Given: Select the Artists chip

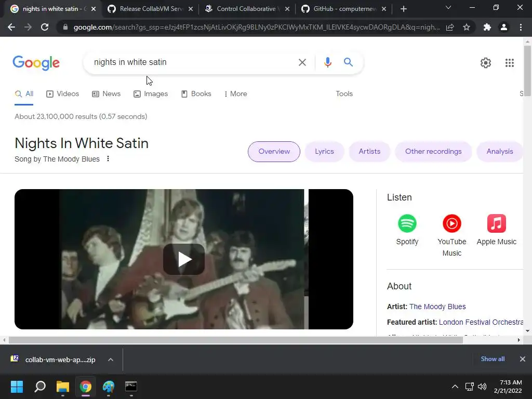Looking at the screenshot, I should pyautogui.click(x=369, y=152).
